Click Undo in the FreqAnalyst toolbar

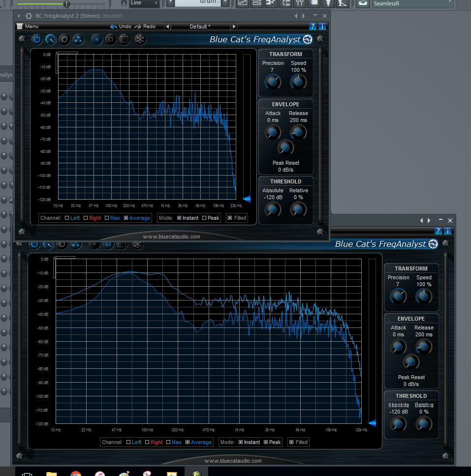click(121, 27)
